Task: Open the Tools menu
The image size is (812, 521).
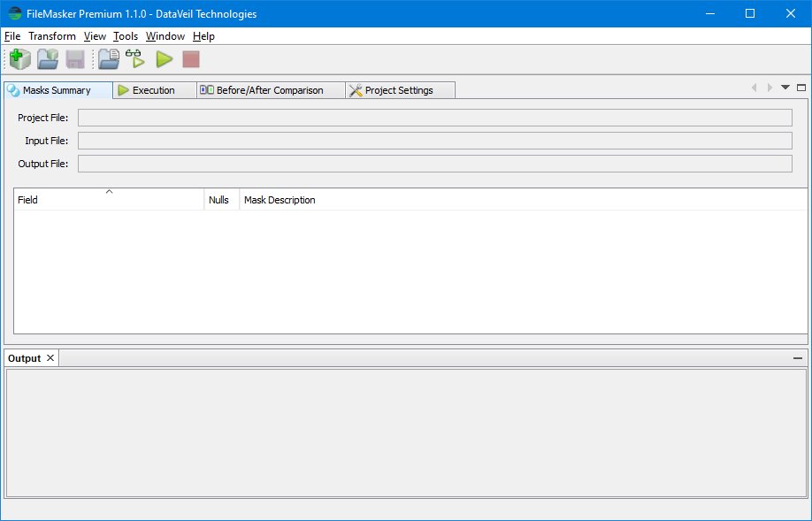Action: click(126, 36)
